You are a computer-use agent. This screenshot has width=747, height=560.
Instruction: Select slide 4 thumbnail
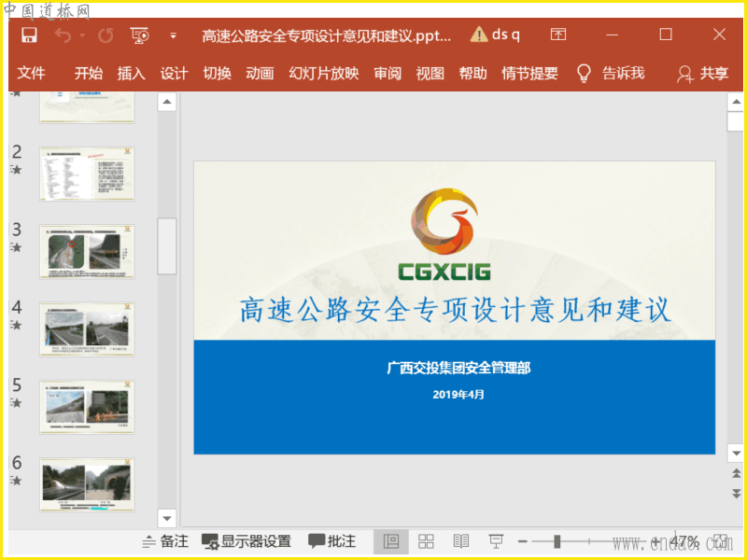(87, 329)
